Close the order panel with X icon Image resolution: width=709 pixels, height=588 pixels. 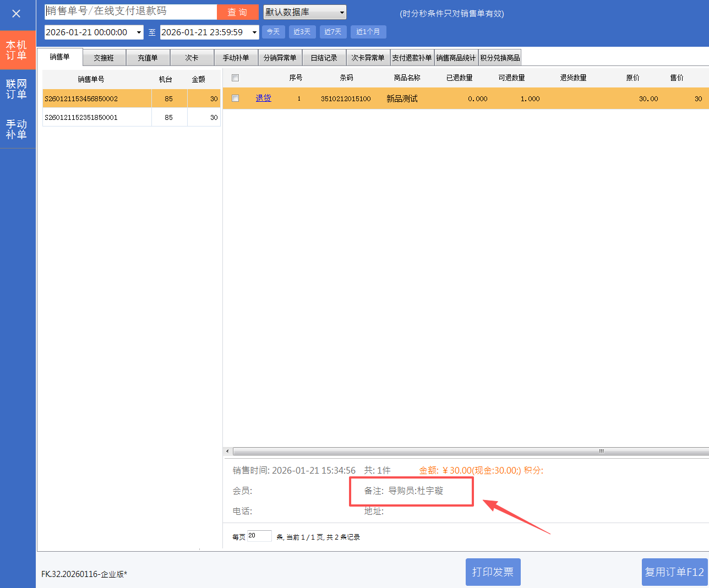pos(17,14)
